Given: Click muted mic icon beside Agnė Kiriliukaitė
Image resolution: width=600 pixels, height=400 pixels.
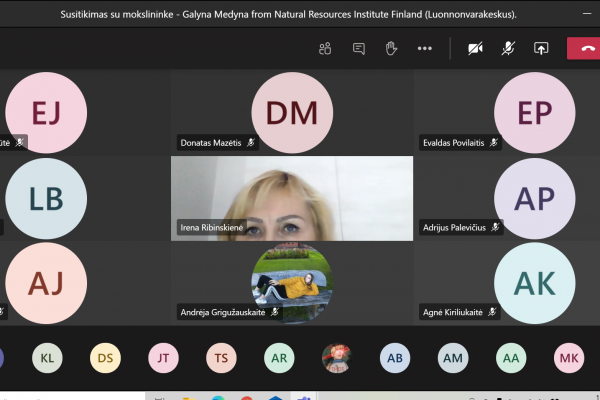Looking at the screenshot, I should click(x=492, y=312).
